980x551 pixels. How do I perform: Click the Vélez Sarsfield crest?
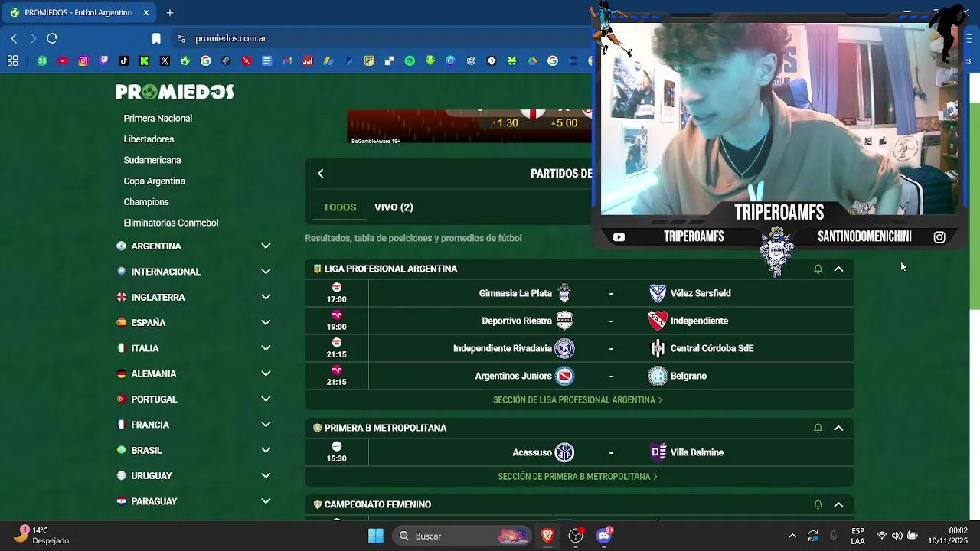658,293
